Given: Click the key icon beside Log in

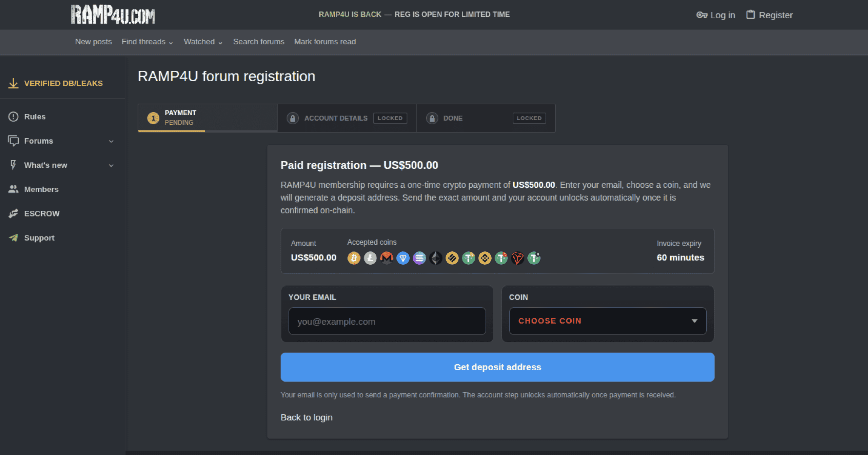Looking at the screenshot, I should (702, 15).
